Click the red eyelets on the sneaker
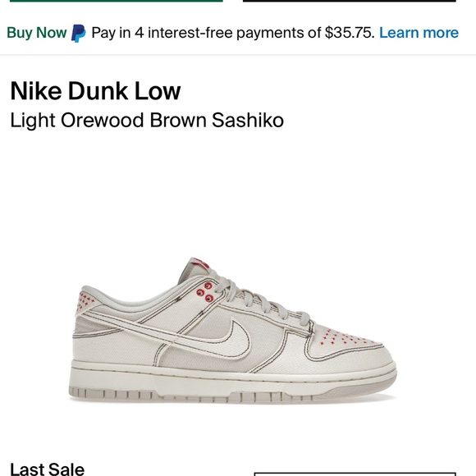The height and width of the screenshot is (476, 476). pos(205,292)
